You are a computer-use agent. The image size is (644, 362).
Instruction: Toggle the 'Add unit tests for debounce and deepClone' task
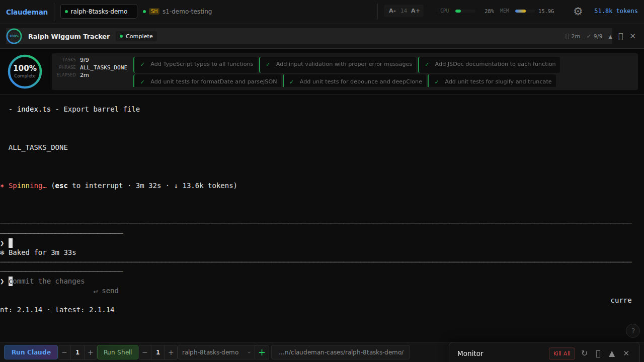pos(355,81)
